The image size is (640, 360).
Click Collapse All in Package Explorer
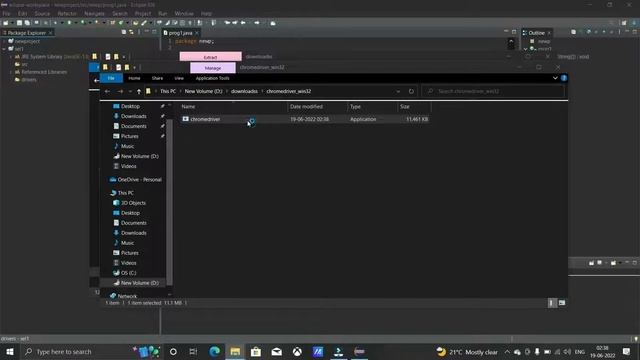pyautogui.click(x=124, y=32)
